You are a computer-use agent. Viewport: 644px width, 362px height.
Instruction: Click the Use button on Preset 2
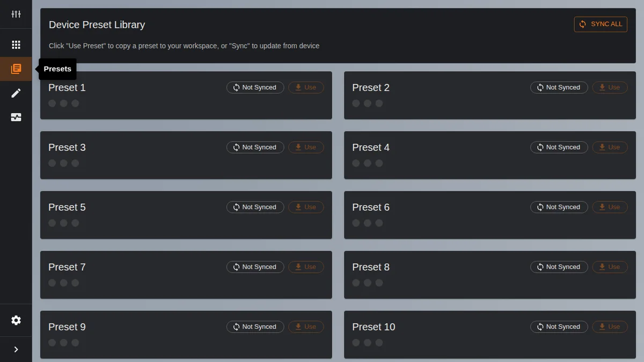click(610, 87)
